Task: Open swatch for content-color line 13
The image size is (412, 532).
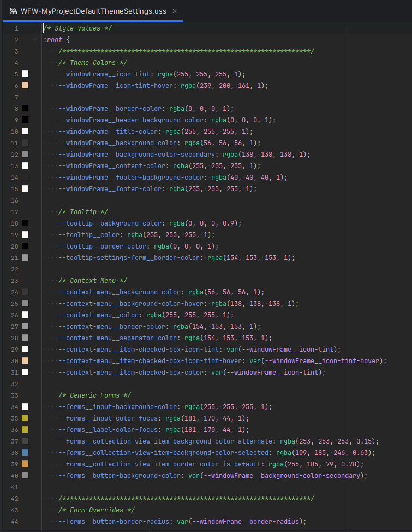Action: [x=25, y=166]
